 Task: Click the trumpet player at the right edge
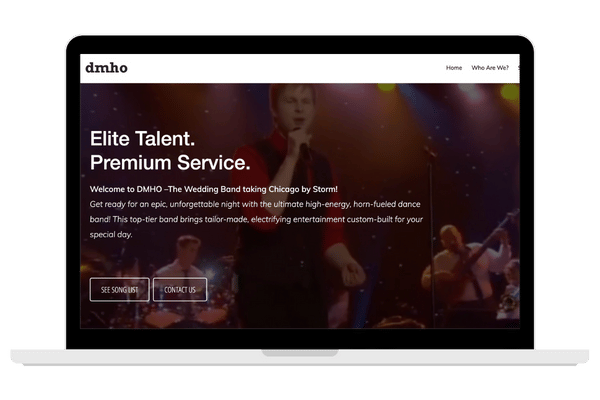point(511,287)
